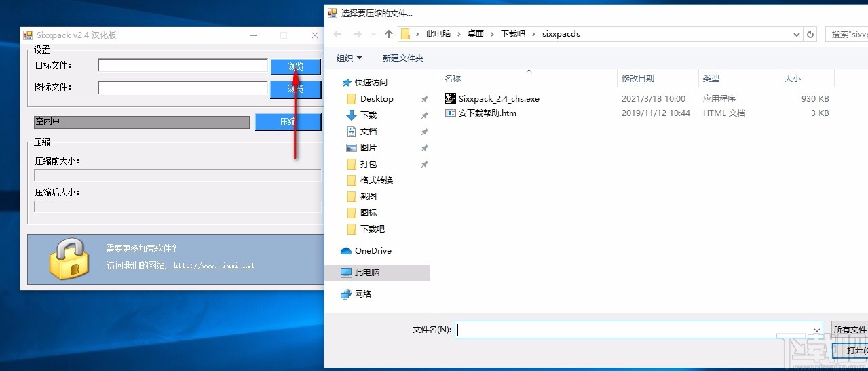
Task: Open 图标 folder in navigation pane
Action: tap(369, 212)
